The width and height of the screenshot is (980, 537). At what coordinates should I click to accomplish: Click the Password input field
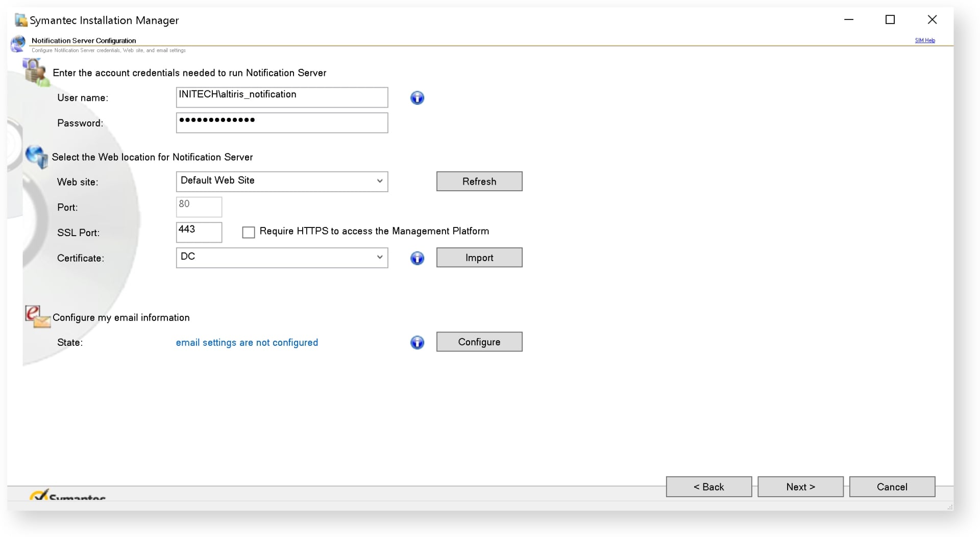pyautogui.click(x=281, y=123)
